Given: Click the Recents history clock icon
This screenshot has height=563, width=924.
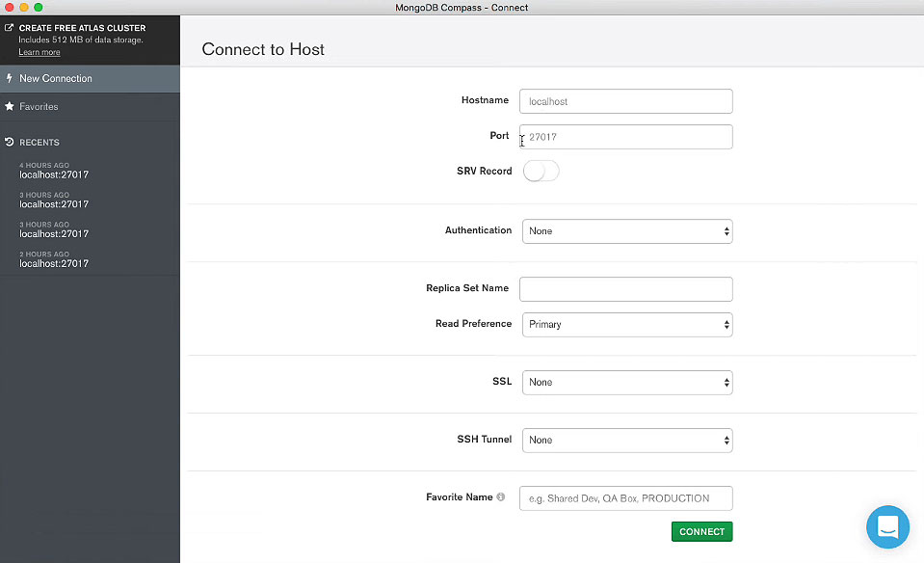Looking at the screenshot, I should pos(10,143).
